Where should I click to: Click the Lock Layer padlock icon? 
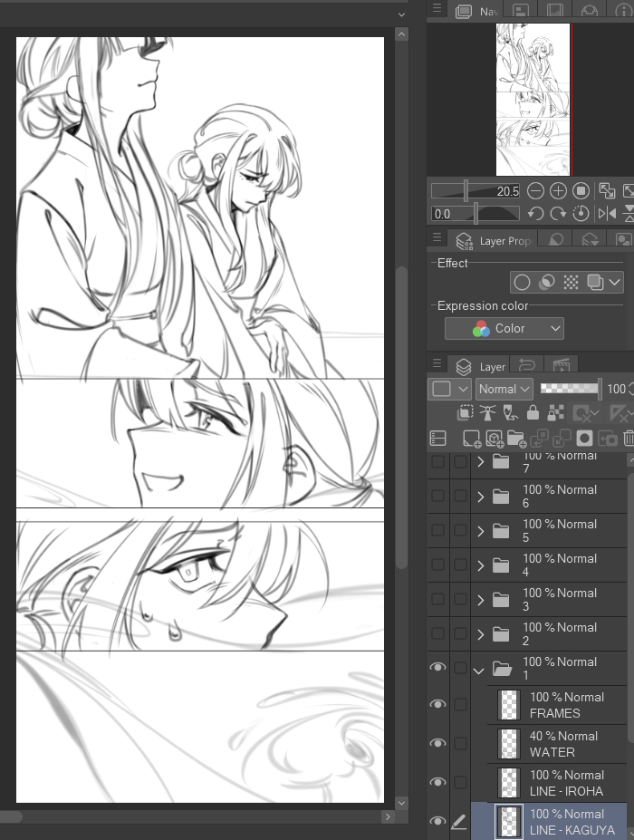[533, 413]
